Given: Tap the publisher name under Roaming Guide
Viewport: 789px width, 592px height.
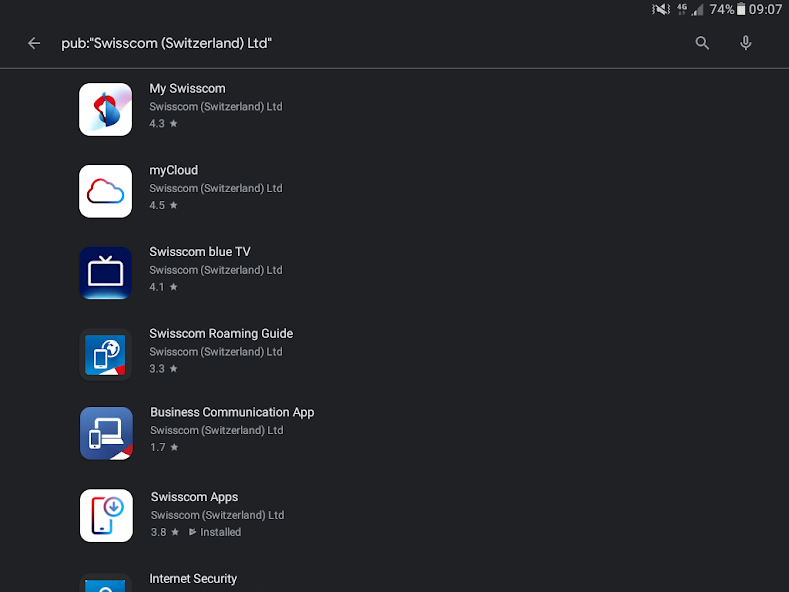Looking at the screenshot, I should coord(216,352).
